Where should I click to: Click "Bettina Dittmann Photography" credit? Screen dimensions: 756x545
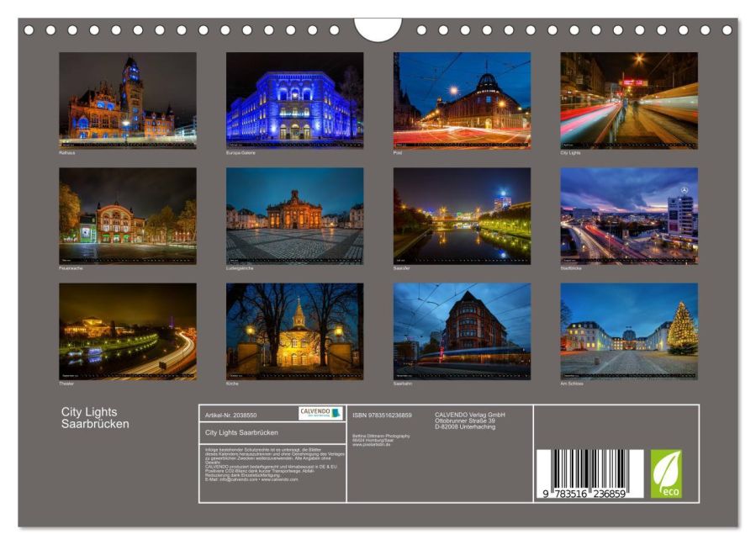[x=381, y=436]
